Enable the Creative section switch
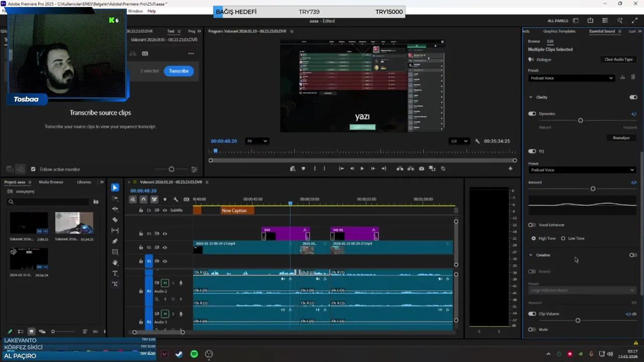The height and width of the screenshot is (362, 644). pos(633,255)
